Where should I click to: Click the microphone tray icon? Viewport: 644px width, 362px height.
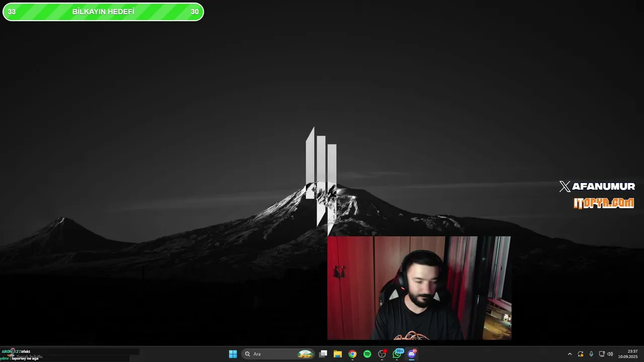[x=591, y=354]
